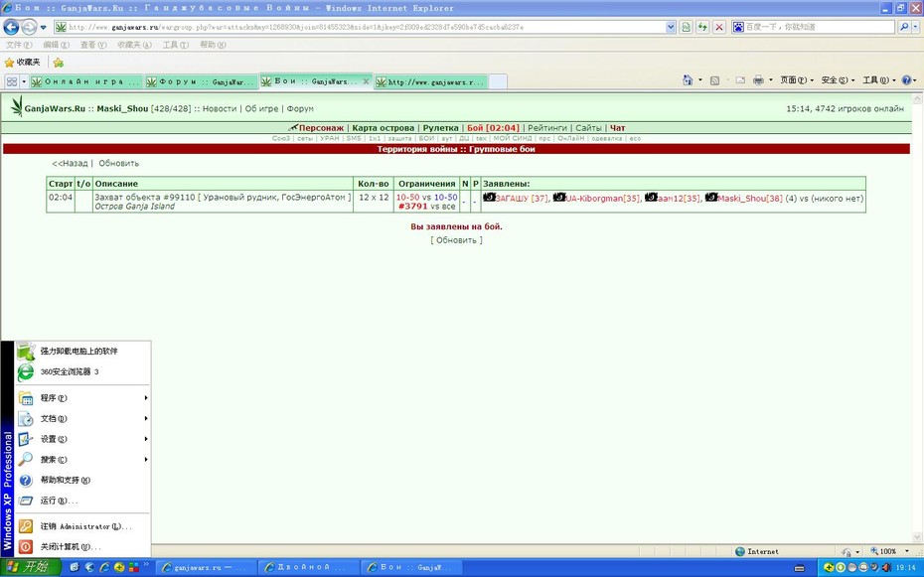
Task: Open 设置(S) in Start menu
Action: 82,439
